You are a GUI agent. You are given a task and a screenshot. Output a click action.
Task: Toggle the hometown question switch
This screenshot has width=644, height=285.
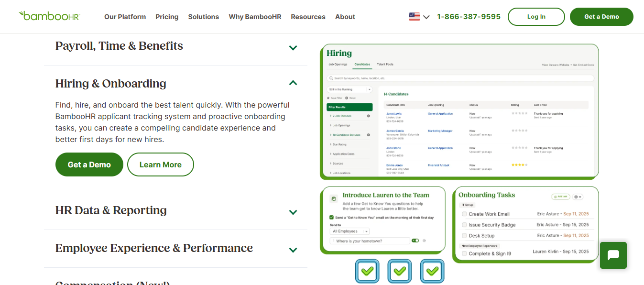point(415,241)
